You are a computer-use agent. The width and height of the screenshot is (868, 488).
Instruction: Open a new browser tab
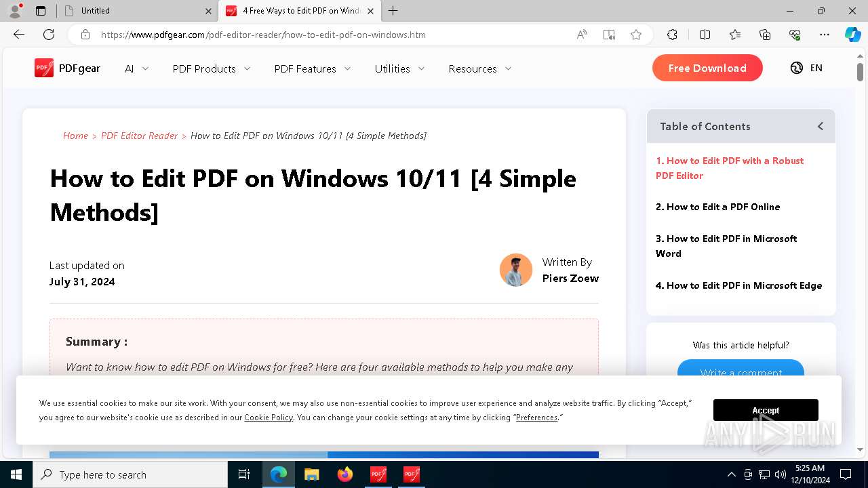[393, 11]
